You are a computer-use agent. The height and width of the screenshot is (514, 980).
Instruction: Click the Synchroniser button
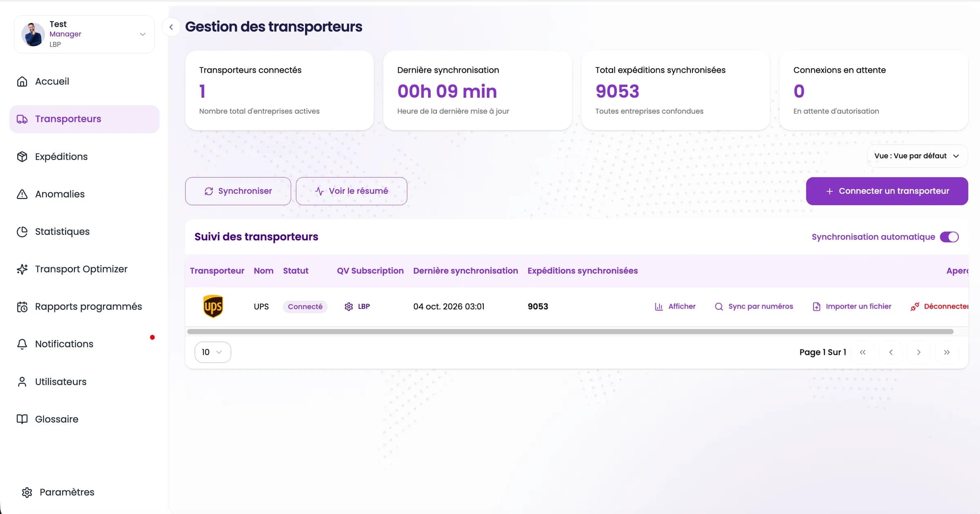click(x=238, y=191)
